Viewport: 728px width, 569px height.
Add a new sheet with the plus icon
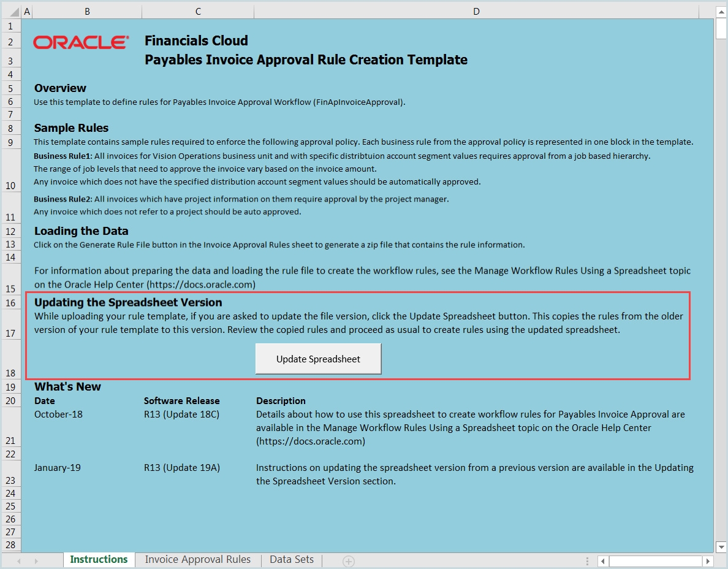point(348,561)
